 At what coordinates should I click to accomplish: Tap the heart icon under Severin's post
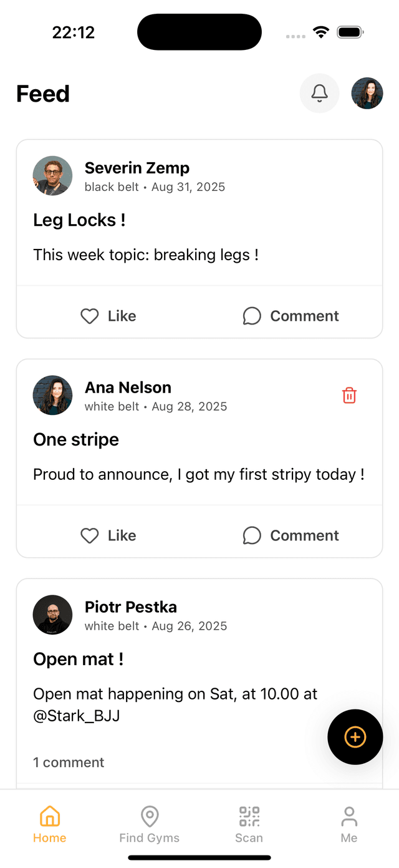[x=89, y=316]
